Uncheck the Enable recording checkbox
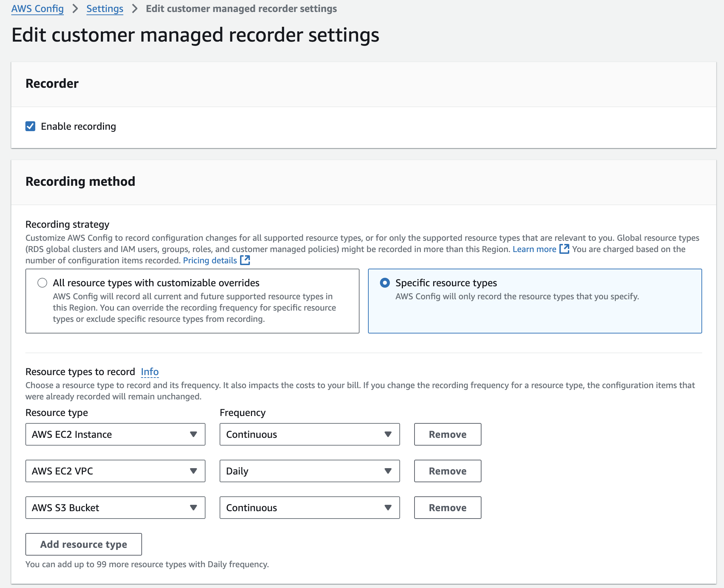 (30, 126)
